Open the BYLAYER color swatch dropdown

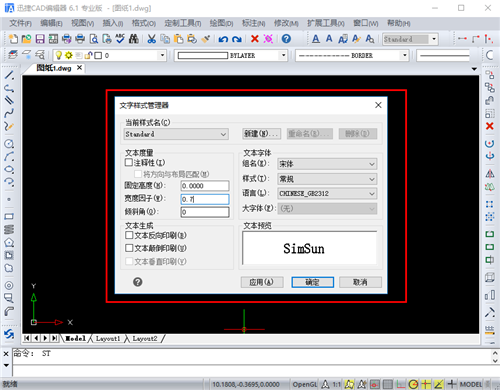231,55
